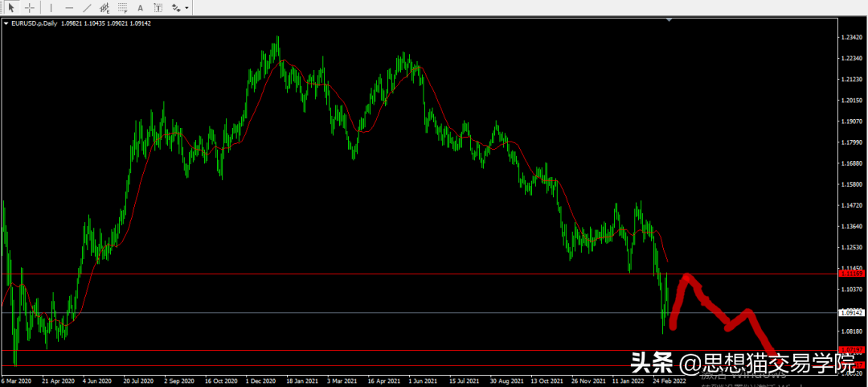
Task: Click the 2 Sep 2020 date label
Action: [x=178, y=381]
